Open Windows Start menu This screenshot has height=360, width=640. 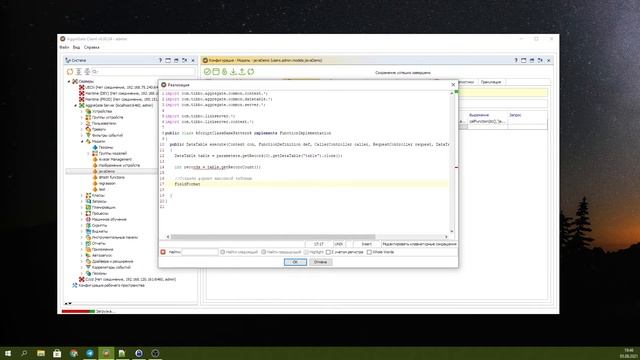tap(8, 353)
